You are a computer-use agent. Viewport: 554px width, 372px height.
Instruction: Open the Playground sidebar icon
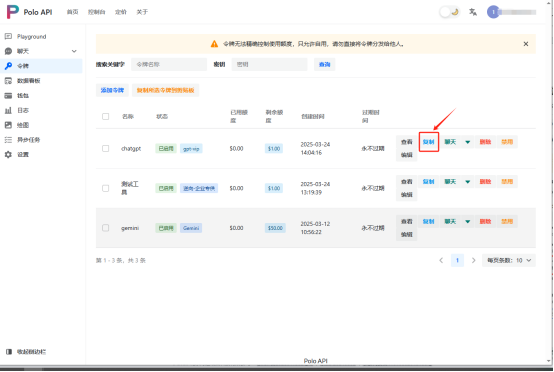[x=8, y=36]
